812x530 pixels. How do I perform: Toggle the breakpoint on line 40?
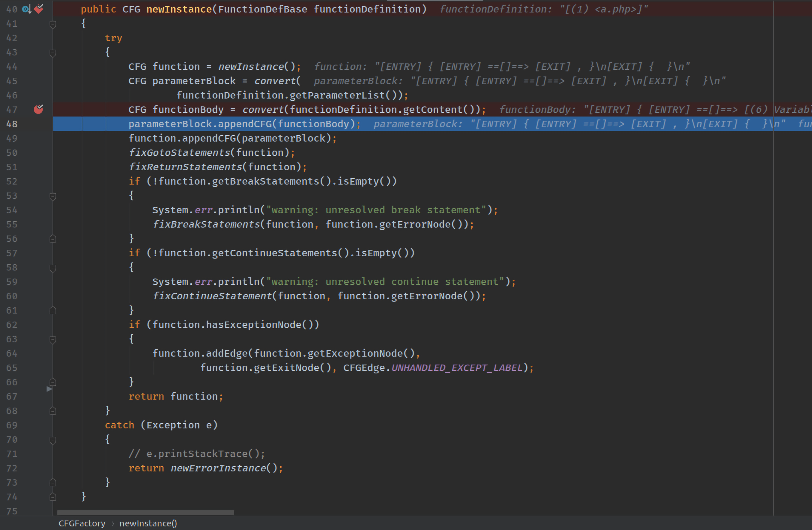tap(39, 9)
